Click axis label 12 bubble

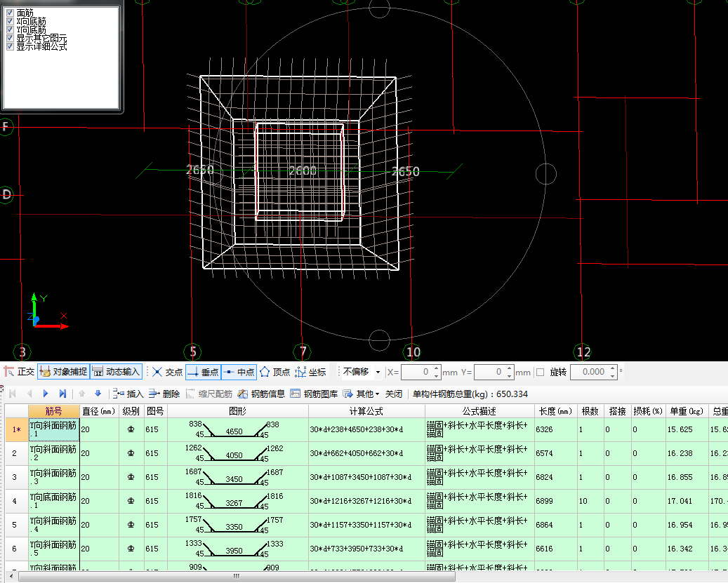coord(583,352)
